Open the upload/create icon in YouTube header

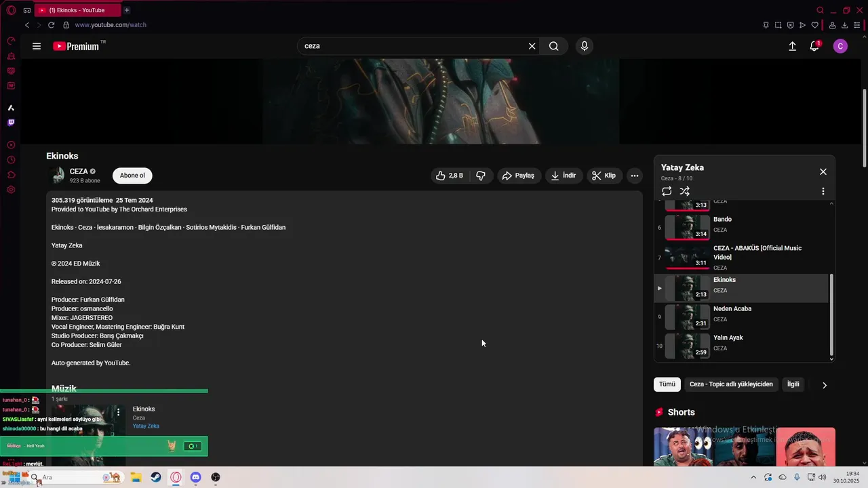pos(792,46)
